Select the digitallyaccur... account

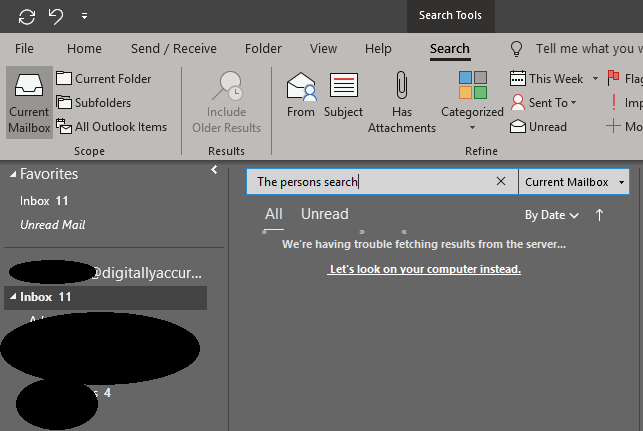point(106,273)
